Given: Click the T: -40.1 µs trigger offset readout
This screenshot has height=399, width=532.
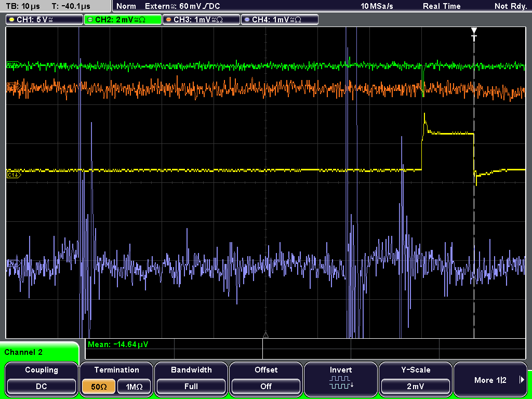Looking at the screenshot, I should [71, 6].
